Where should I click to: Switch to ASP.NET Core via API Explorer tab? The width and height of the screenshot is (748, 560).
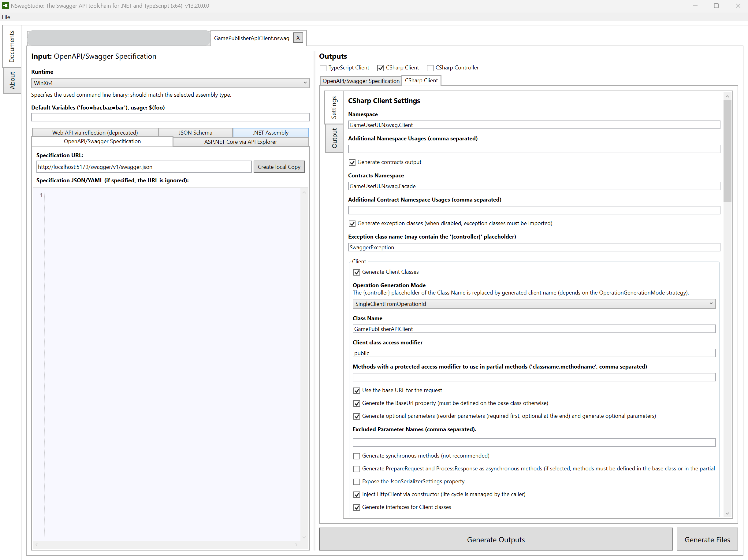(x=240, y=142)
